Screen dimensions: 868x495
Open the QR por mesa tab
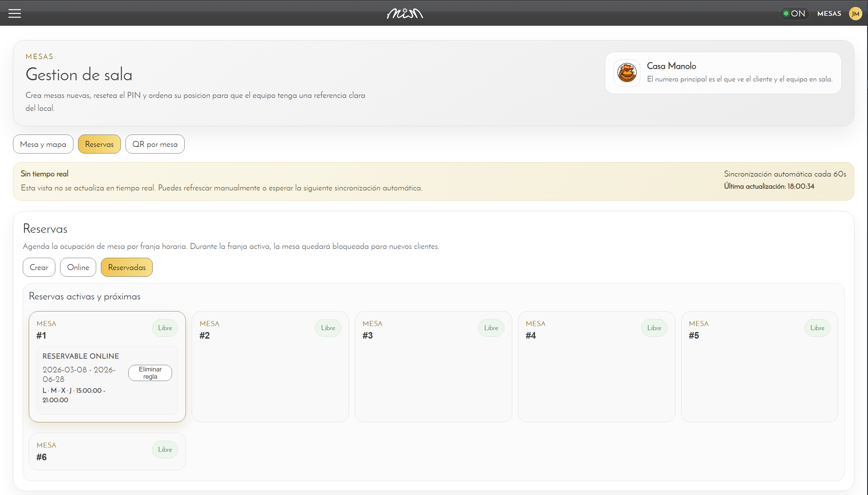(x=155, y=144)
